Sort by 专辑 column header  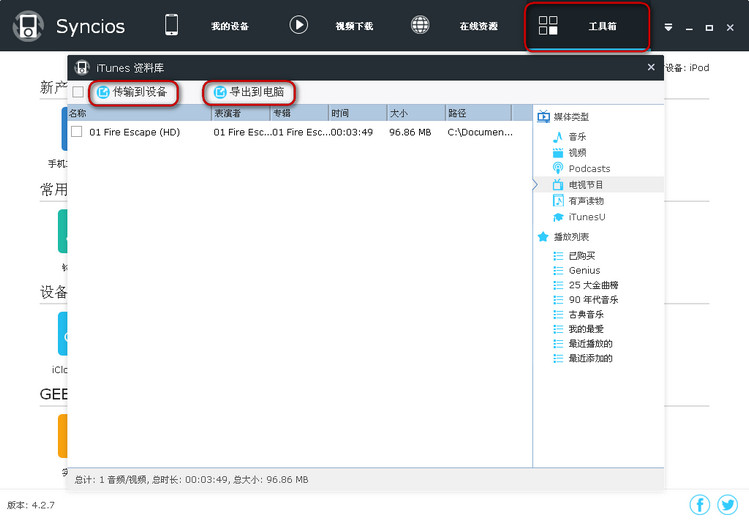tap(300, 113)
